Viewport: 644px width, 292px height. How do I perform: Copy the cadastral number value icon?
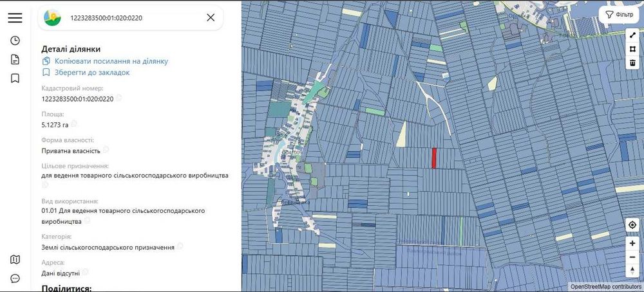[x=119, y=98]
